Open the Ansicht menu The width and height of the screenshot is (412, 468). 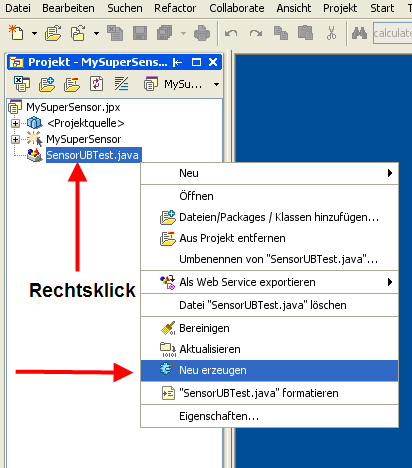(x=294, y=8)
